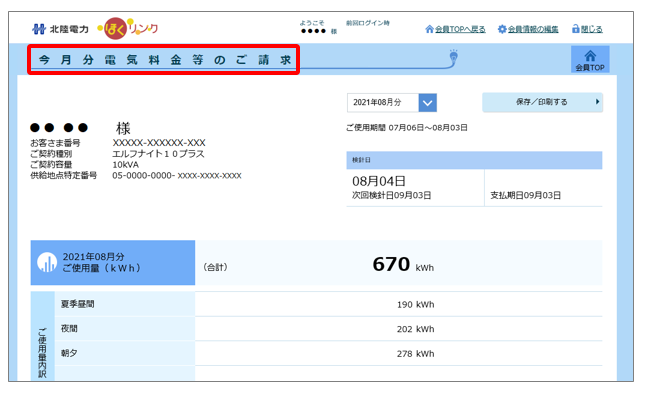Click the 夏季昼間 row label
This screenshot has width=648, height=394.
coord(77,304)
